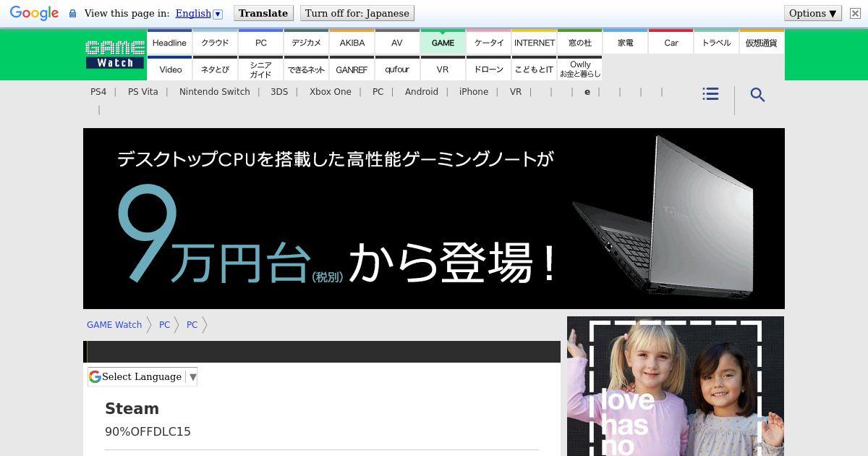
Task: Open the Car tab
Action: (x=671, y=43)
